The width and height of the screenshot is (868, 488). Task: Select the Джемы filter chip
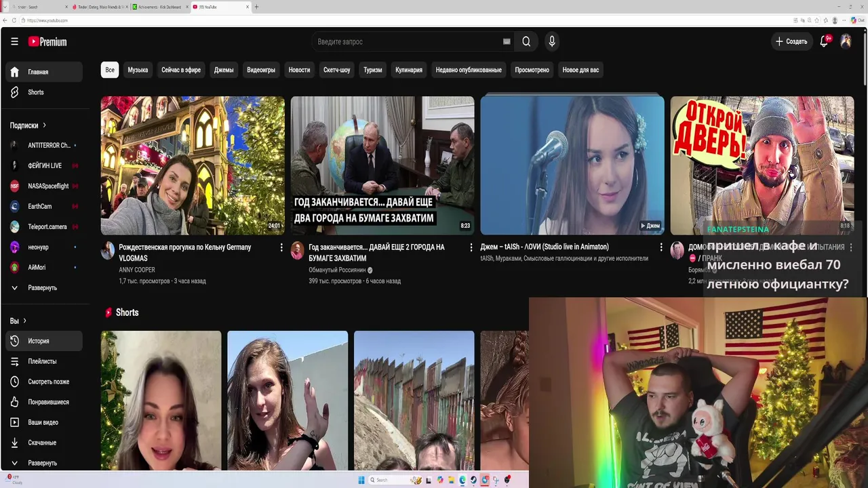pos(224,70)
